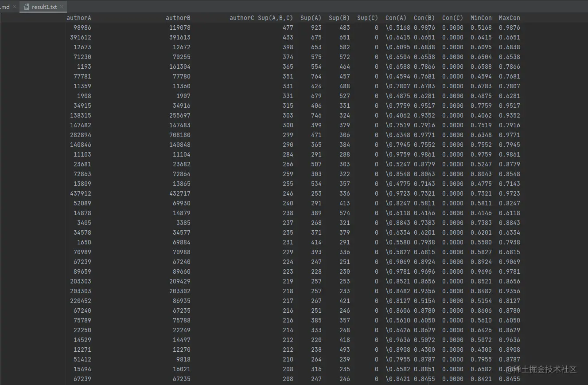
Task: Click the Sup(A) header text
Action: pyautogui.click(x=311, y=18)
